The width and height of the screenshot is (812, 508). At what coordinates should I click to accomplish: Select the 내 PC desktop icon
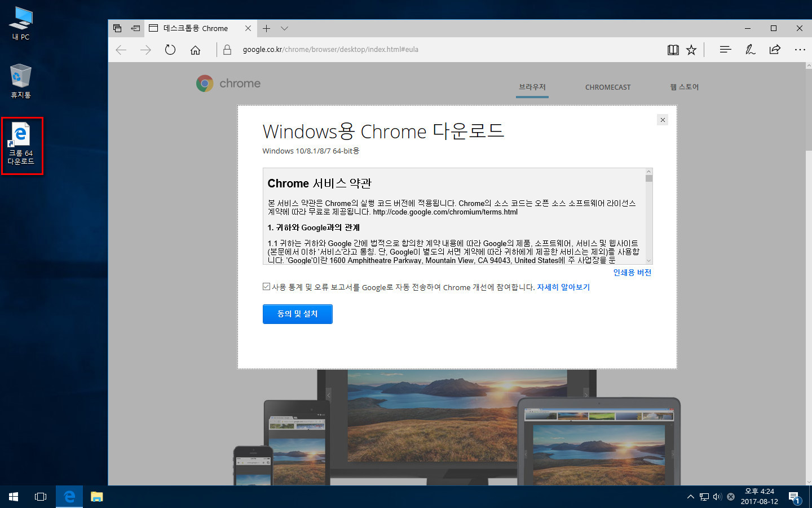point(21,24)
